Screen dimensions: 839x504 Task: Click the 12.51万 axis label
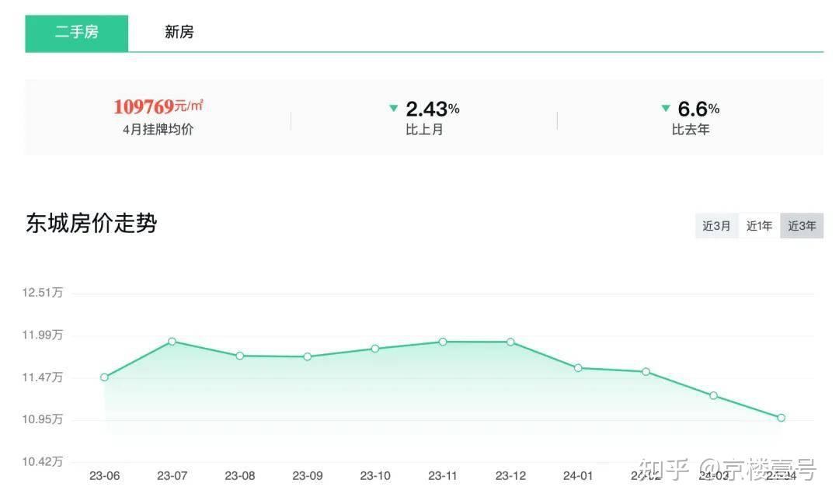tap(42, 293)
